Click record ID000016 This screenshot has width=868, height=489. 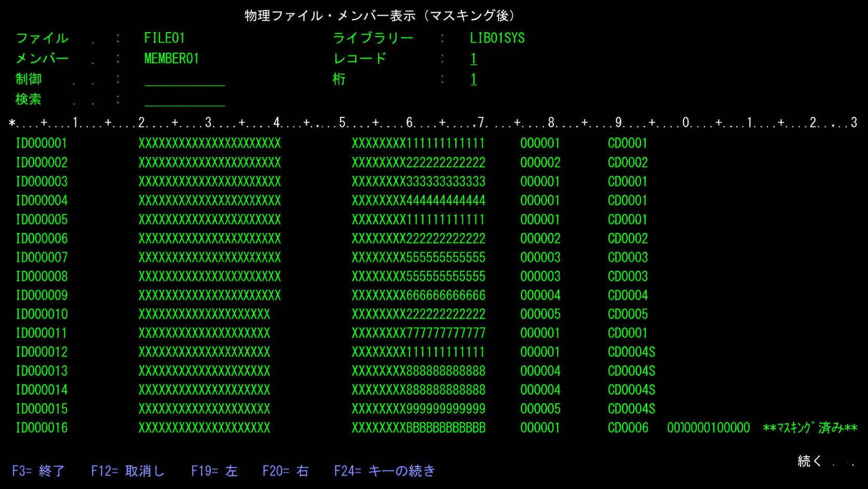click(42, 428)
